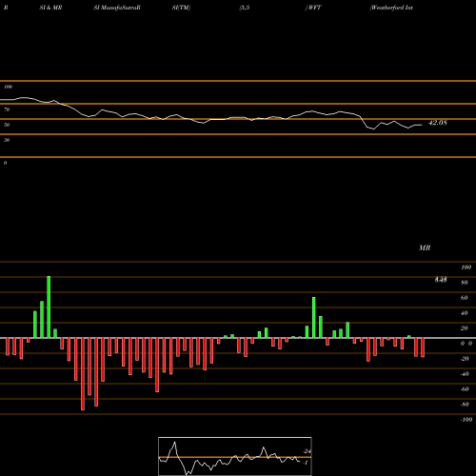Select the 'SI(TM)' header label
The height and width of the screenshot is (476, 476).
coord(181,8)
